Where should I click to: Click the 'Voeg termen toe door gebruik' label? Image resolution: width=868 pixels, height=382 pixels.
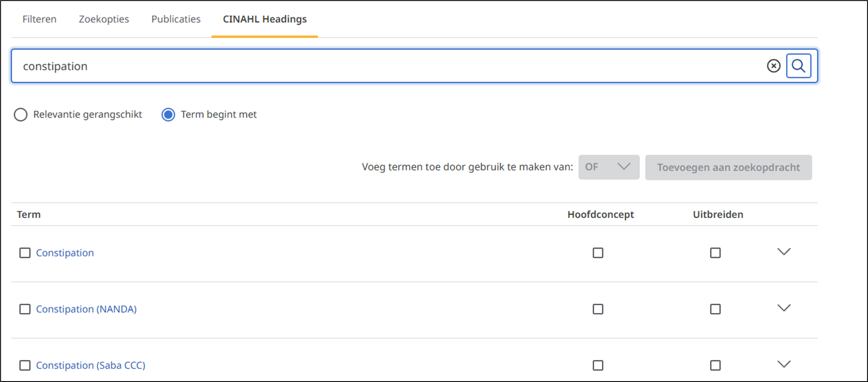click(x=467, y=167)
